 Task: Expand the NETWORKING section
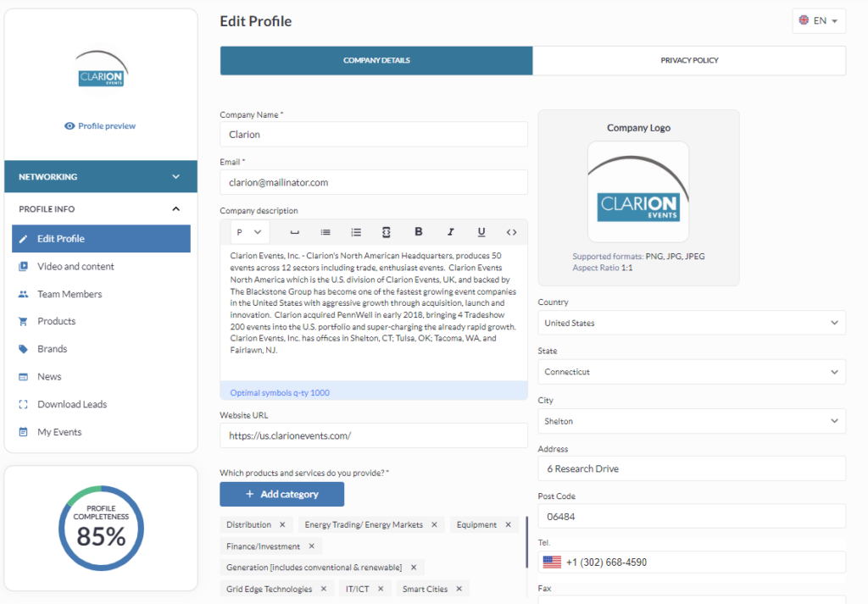[x=101, y=177]
